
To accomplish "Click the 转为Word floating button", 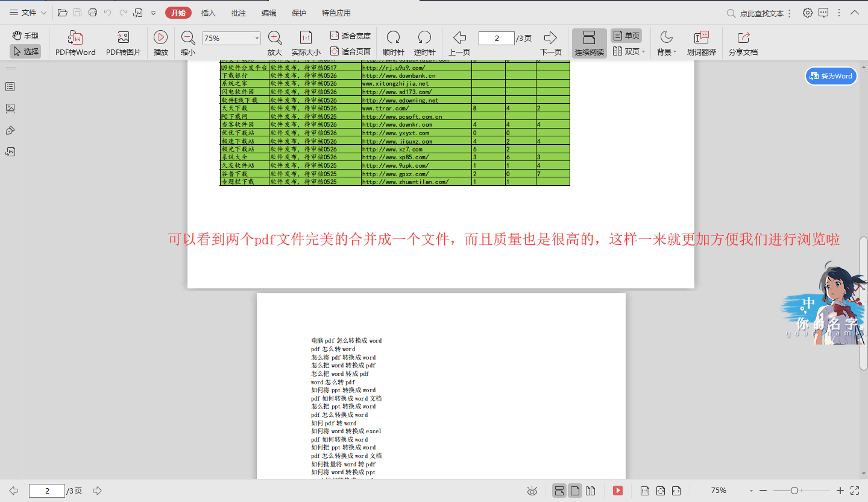I will click(831, 76).
